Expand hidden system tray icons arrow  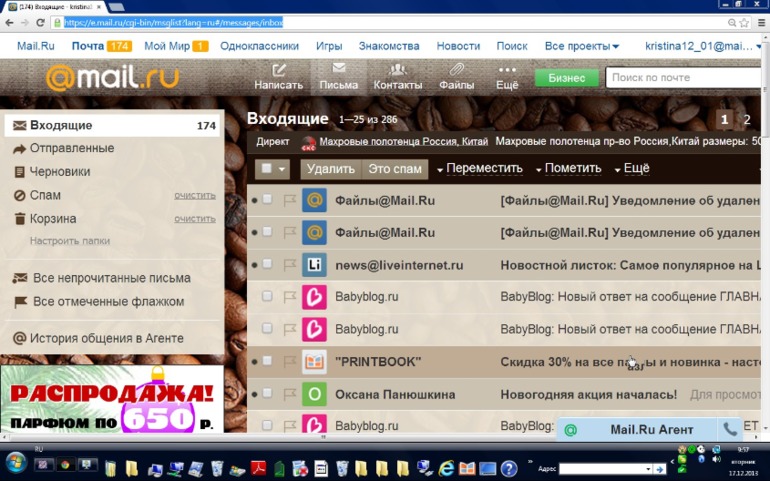point(672,462)
